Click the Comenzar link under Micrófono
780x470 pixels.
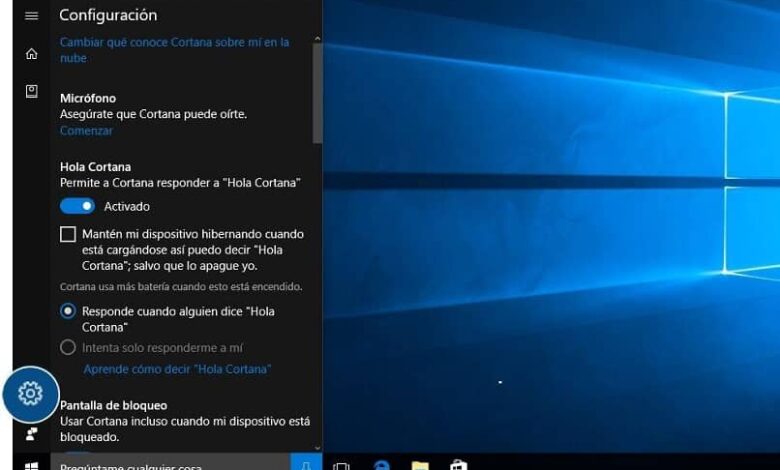click(86, 130)
